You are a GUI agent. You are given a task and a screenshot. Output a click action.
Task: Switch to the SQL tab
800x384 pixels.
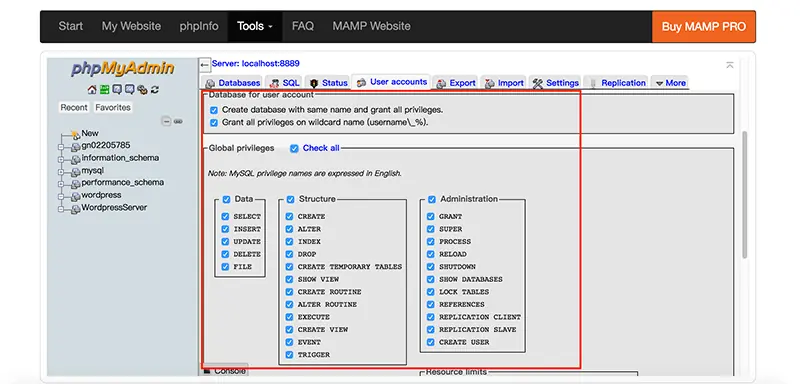coord(285,83)
